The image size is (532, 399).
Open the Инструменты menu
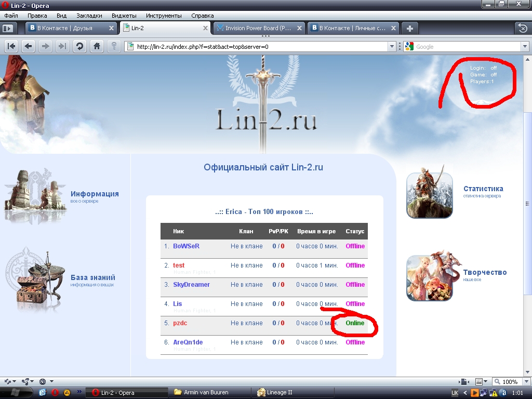[164, 16]
